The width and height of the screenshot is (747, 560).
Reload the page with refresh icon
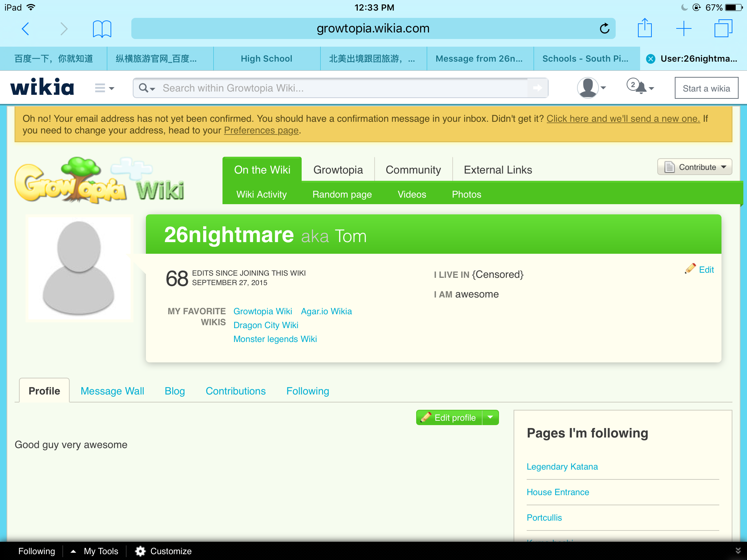coord(604,28)
